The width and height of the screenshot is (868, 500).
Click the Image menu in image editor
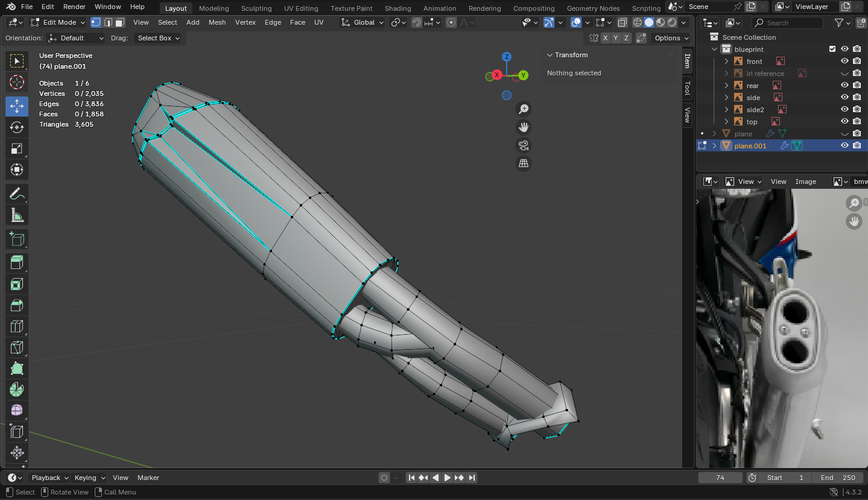805,182
